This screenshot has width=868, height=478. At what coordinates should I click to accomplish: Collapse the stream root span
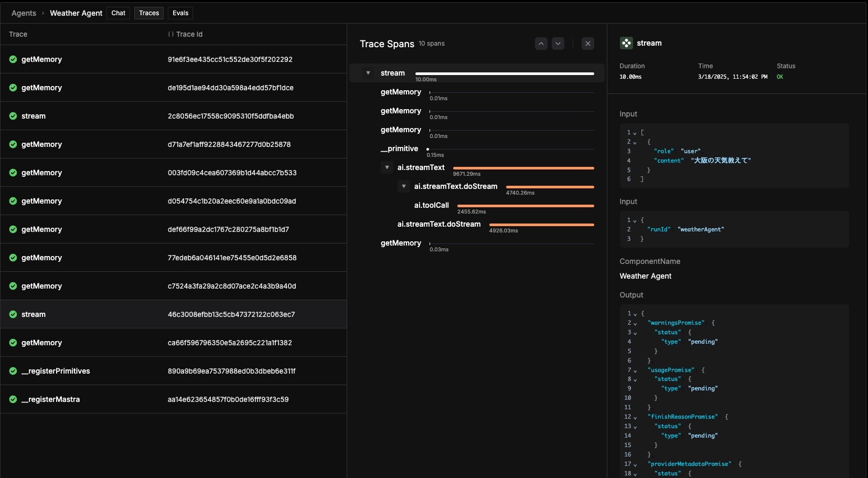(x=368, y=73)
